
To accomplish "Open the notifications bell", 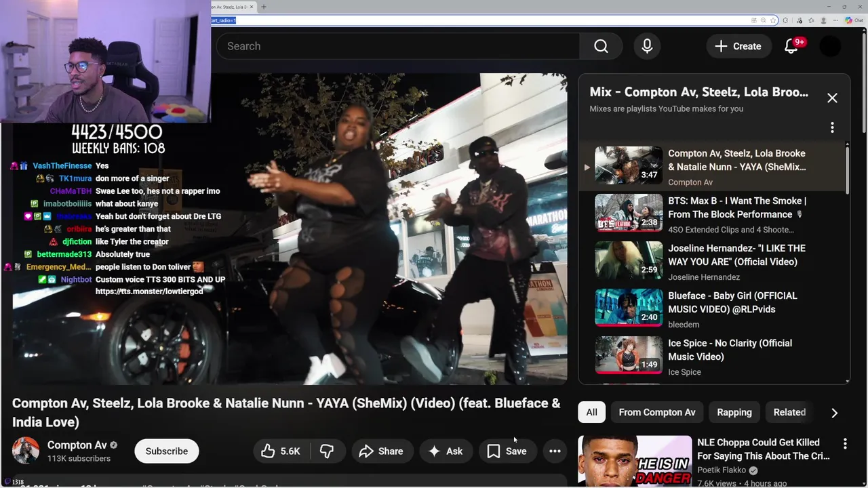I will tap(791, 46).
